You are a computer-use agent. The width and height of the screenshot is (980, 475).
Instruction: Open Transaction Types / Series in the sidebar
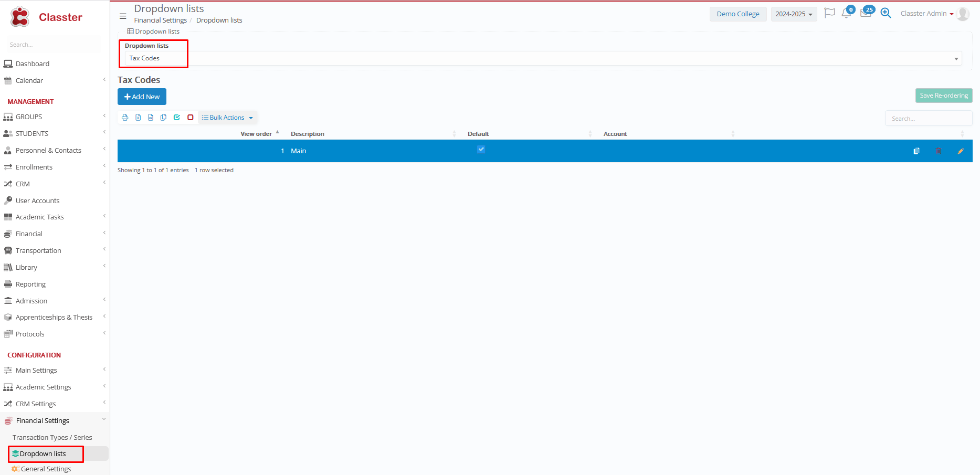point(52,437)
